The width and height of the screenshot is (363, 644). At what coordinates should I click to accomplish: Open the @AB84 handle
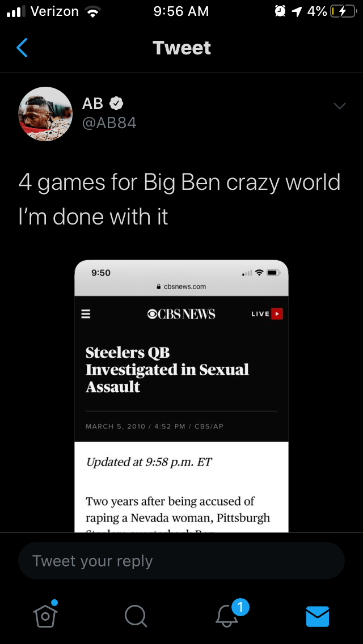click(x=109, y=122)
